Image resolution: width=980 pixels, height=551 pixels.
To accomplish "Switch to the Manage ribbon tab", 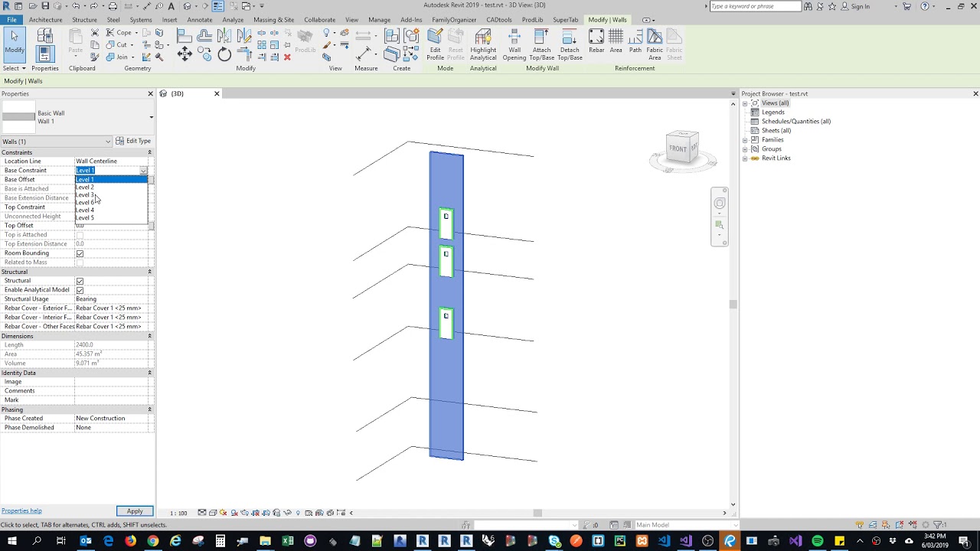I will 379,20.
